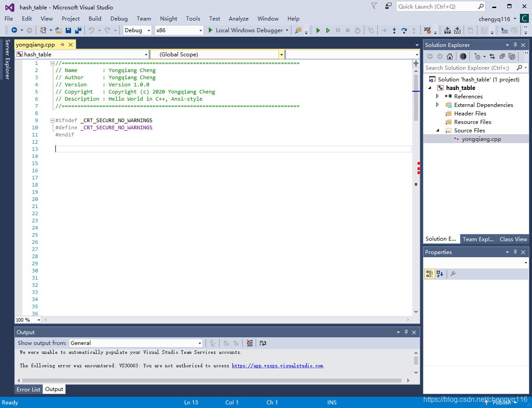
Task: Open the notifications flag icon
Action: point(374,6)
